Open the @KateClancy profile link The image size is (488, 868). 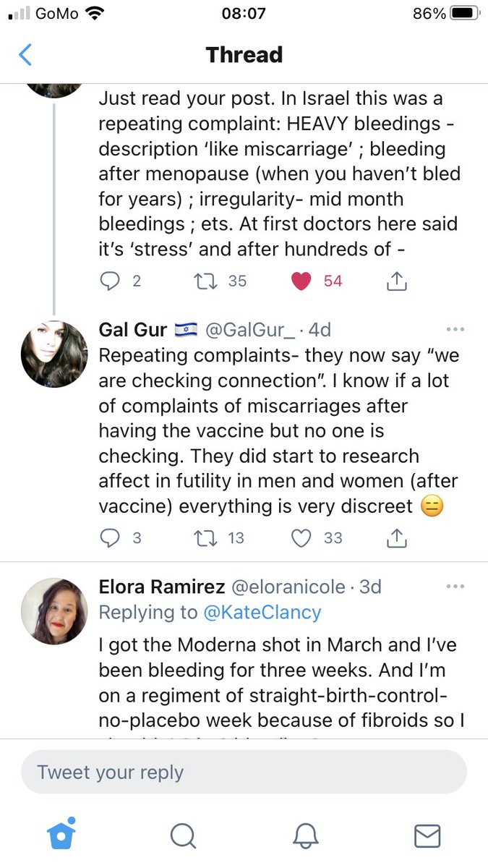coord(262,612)
